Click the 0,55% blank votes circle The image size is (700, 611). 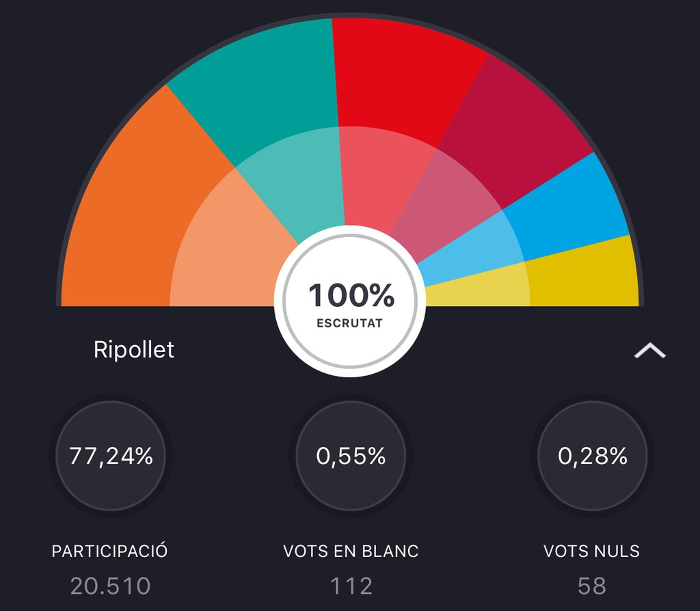coord(351,456)
